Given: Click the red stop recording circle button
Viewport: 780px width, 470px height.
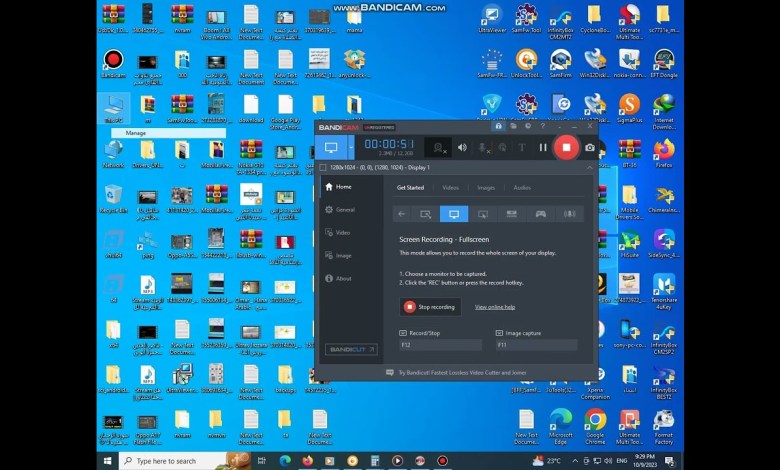Looking at the screenshot, I should click(x=566, y=147).
